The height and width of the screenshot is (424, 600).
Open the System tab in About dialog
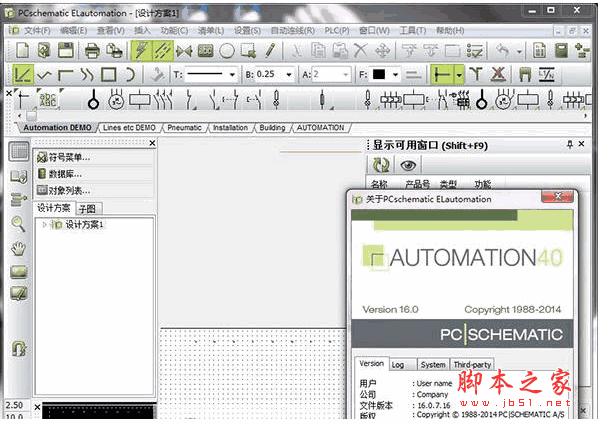point(433,365)
